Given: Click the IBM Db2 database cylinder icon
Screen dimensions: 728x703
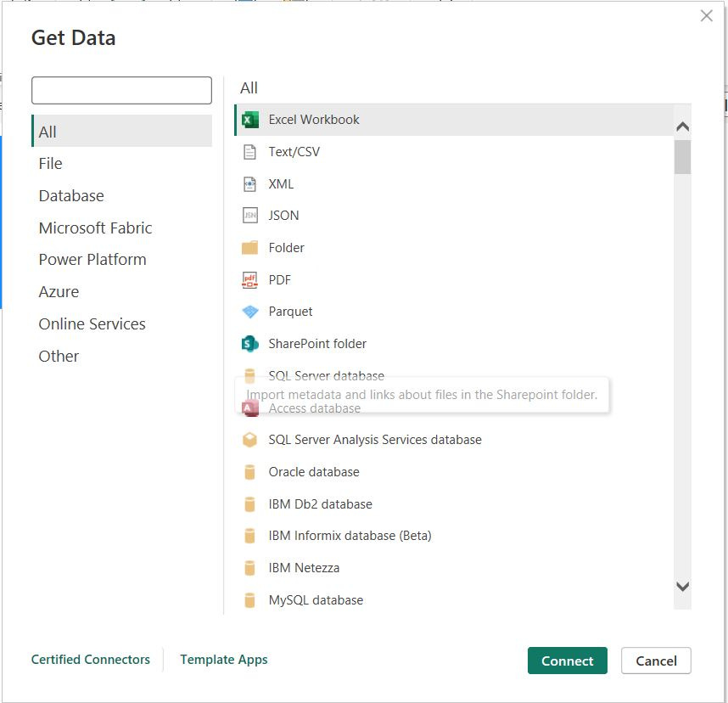Looking at the screenshot, I should coord(249,504).
